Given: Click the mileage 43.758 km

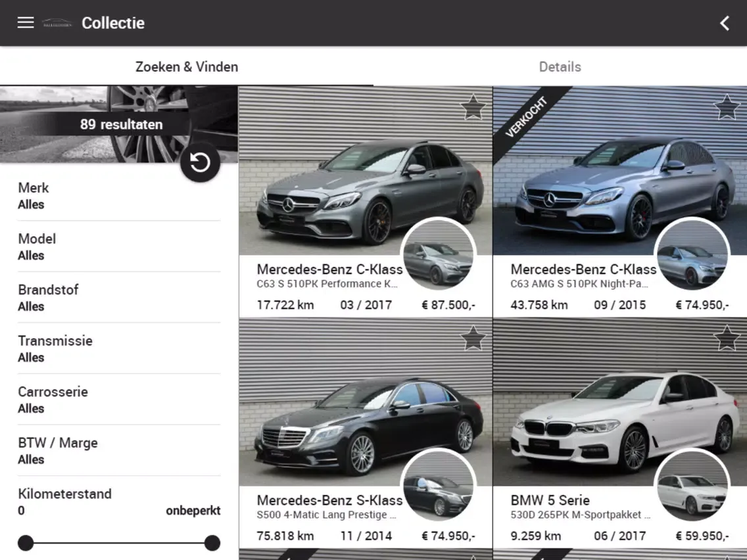Looking at the screenshot, I should (x=539, y=305).
